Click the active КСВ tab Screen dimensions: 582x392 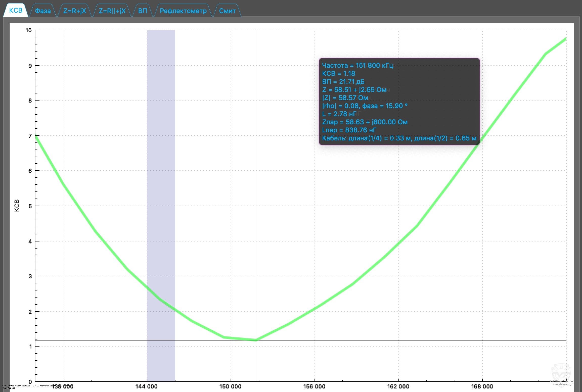click(x=16, y=10)
